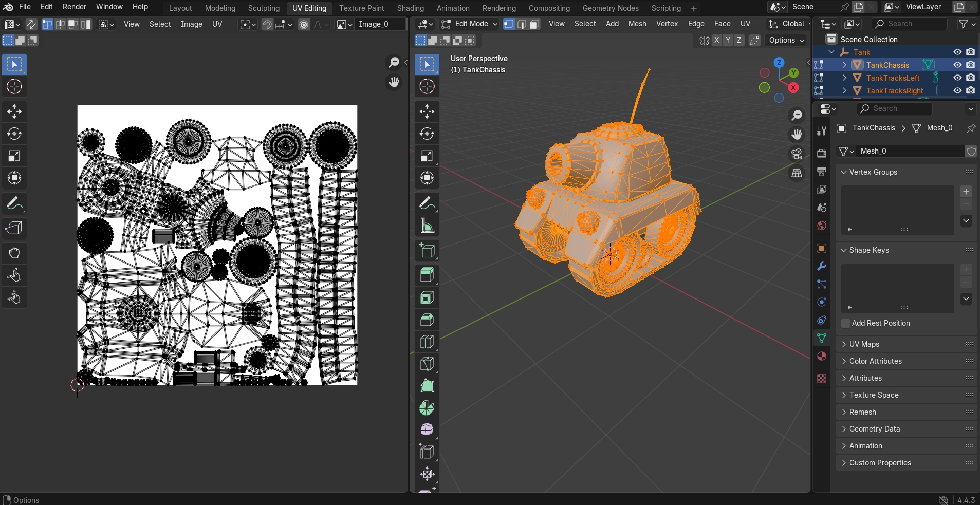Select the Loop Cut tool
Viewport: 980px width, 505px height.
pyautogui.click(x=427, y=342)
